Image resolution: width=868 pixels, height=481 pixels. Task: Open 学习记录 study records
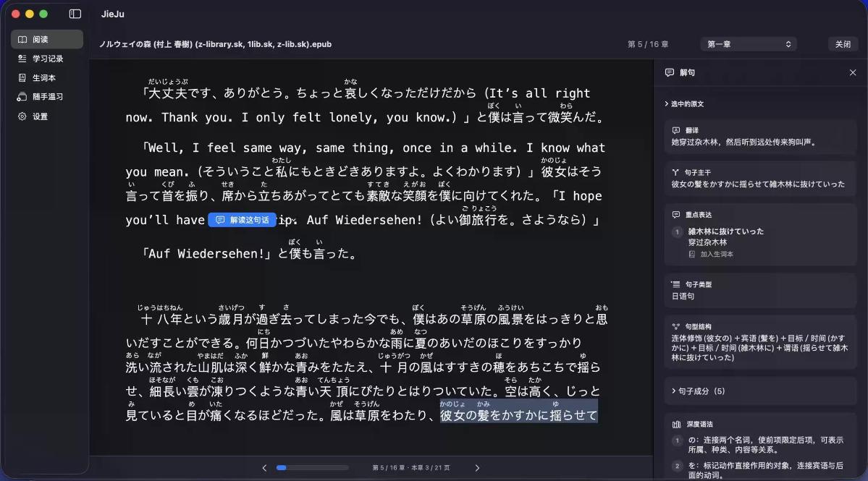[47, 59]
